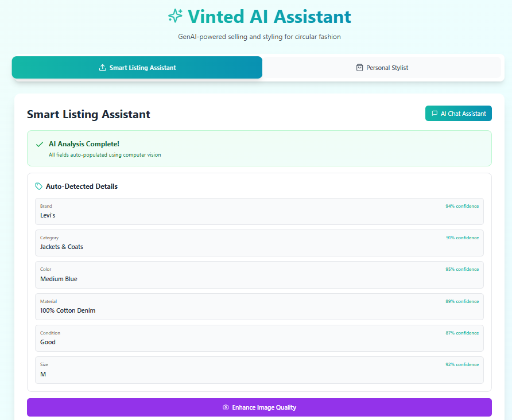This screenshot has width=512, height=420.
Task: Click the green checkmark icon in analysis banner
Action: point(40,145)
